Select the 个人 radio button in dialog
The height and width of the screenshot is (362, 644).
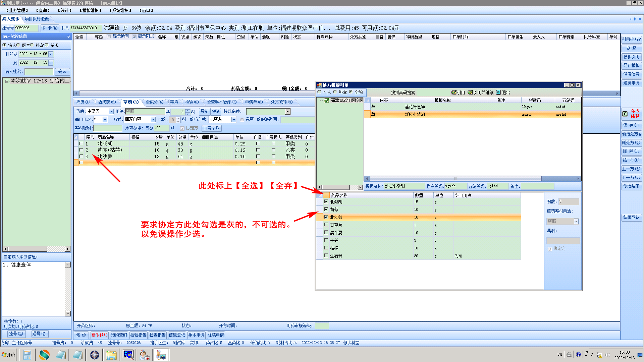(x=319, y=92)
